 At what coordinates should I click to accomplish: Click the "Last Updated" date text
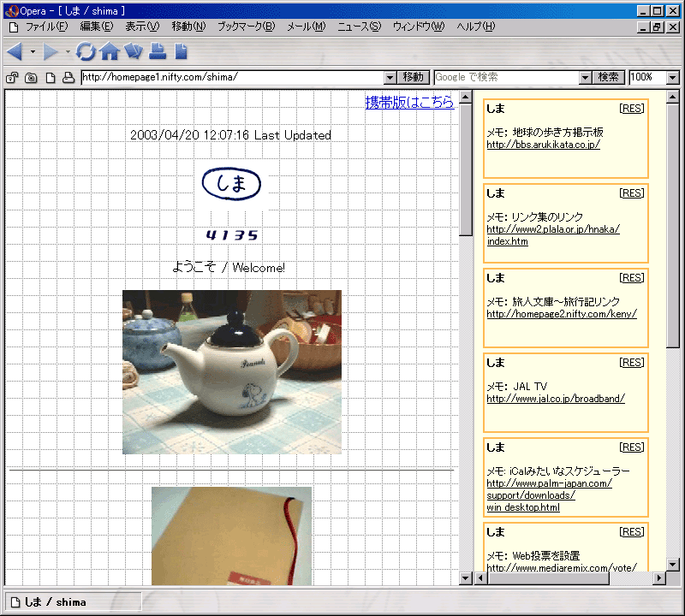point(230,135)
